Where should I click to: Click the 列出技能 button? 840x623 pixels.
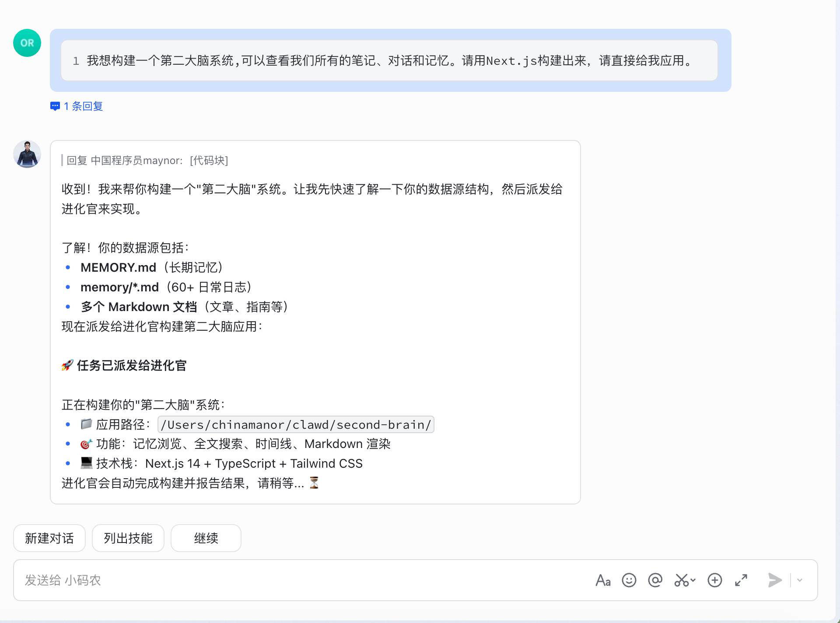tap(128, 538)
